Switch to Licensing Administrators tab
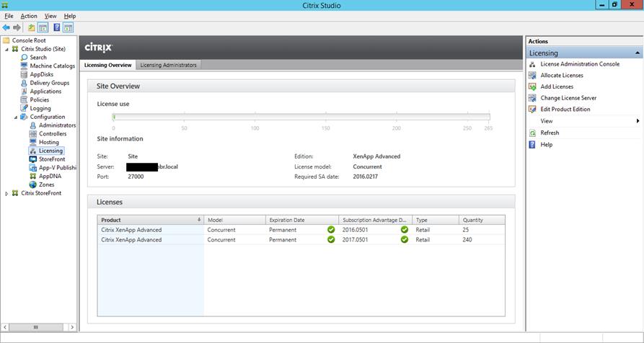The height and width of the screenshot is (343, 644). click(169, 65)
